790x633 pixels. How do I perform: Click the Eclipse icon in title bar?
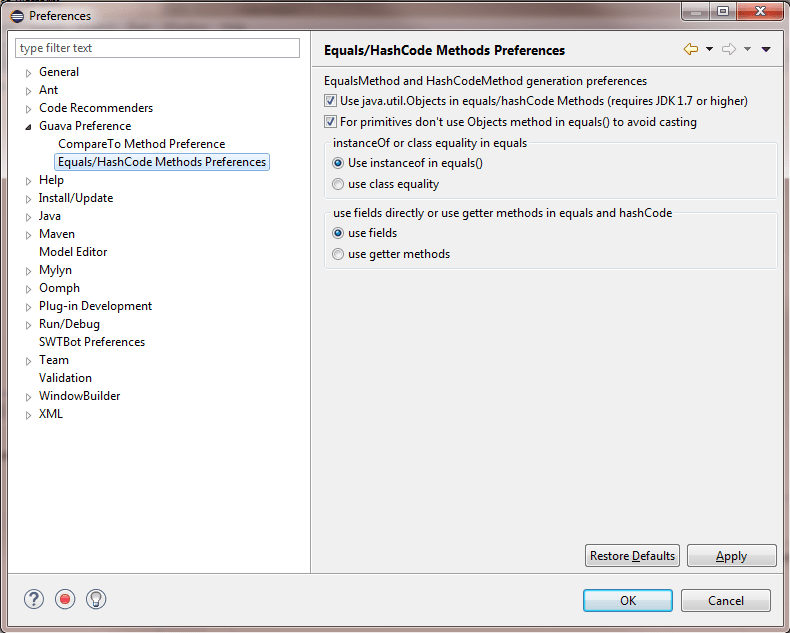tap(17, 16)
